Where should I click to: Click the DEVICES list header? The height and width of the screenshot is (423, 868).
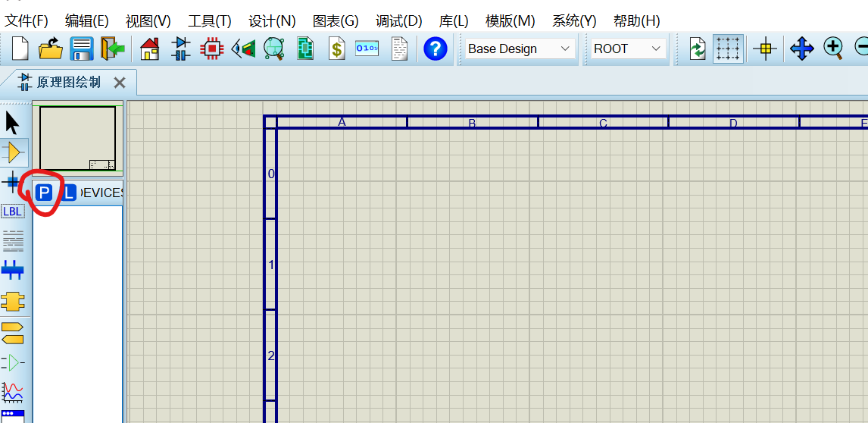[101, 193]
